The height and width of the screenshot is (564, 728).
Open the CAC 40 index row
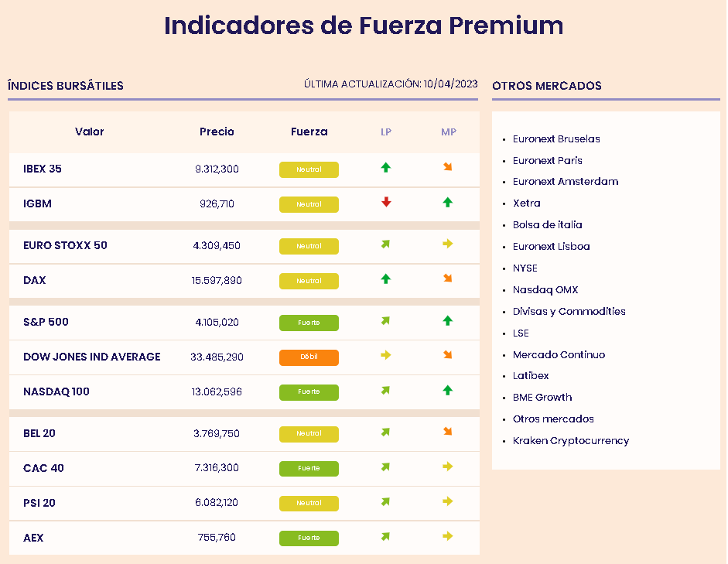coord(44,468)
